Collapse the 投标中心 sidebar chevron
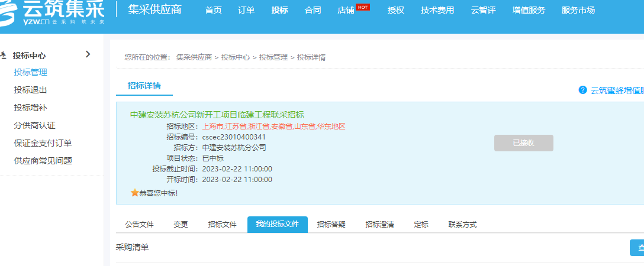644x266 pixels. 88,54
